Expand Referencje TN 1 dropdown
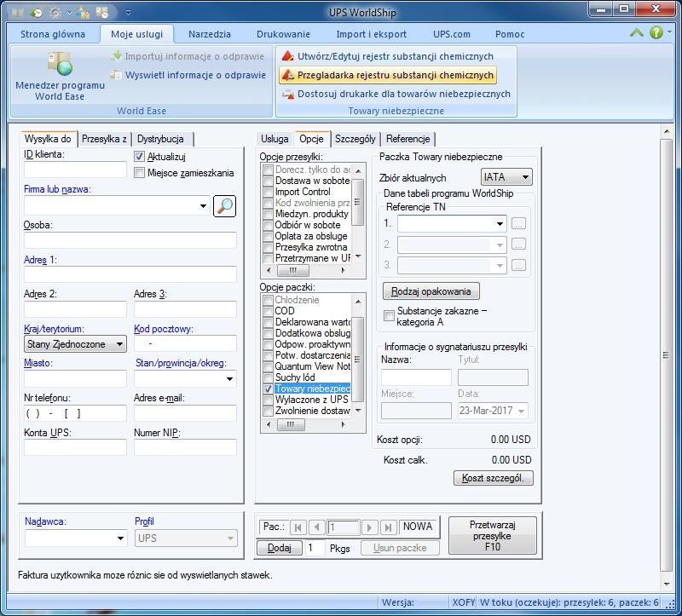 [500, 224]
